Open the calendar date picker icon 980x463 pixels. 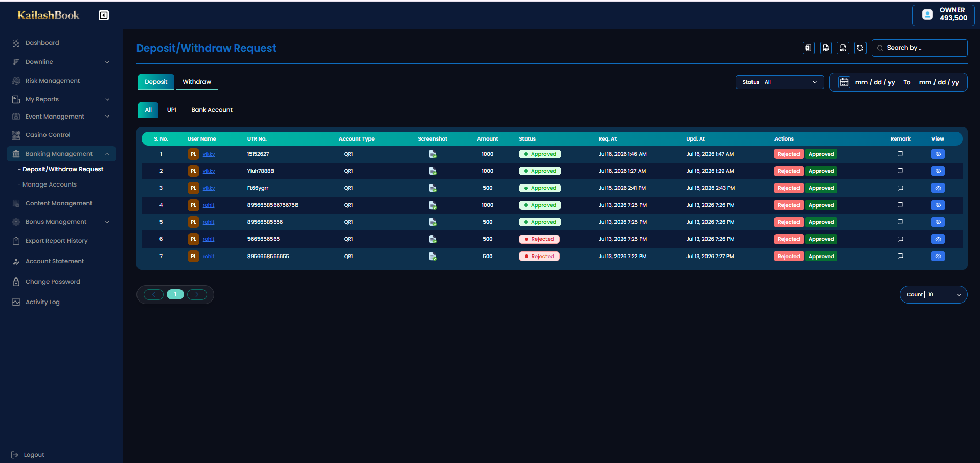tap(844, 82)
